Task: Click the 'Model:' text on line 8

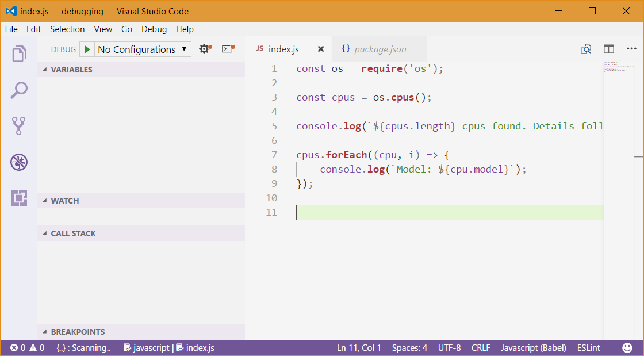Action: 413,169
